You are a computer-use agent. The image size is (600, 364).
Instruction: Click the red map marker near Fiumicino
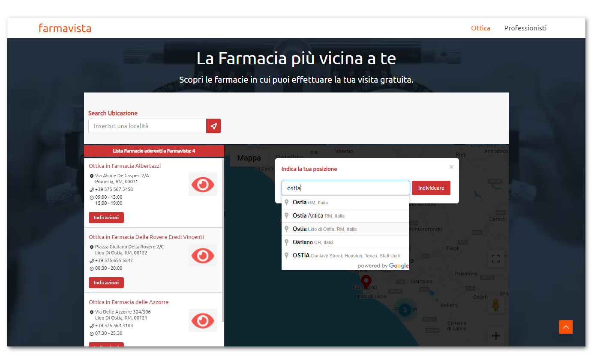(366, 283)
